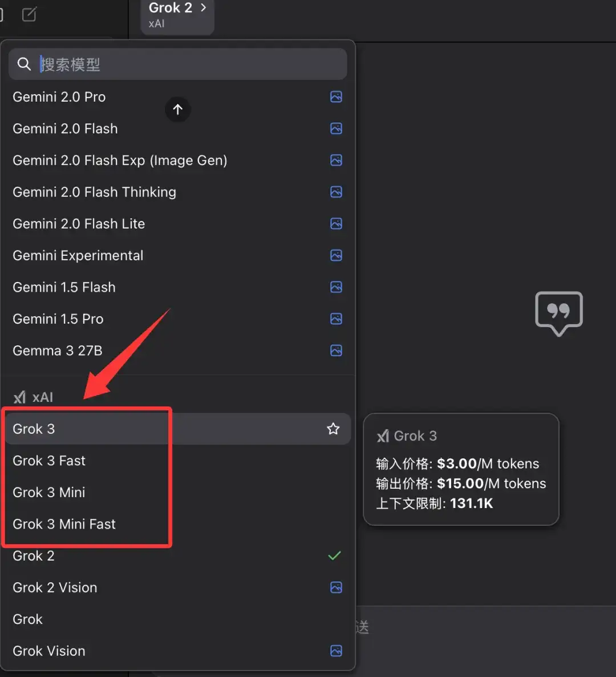The image size is (616, 677).
Task: Click the $3.00/M tokens input price text
Action: (x=488, y=464)
